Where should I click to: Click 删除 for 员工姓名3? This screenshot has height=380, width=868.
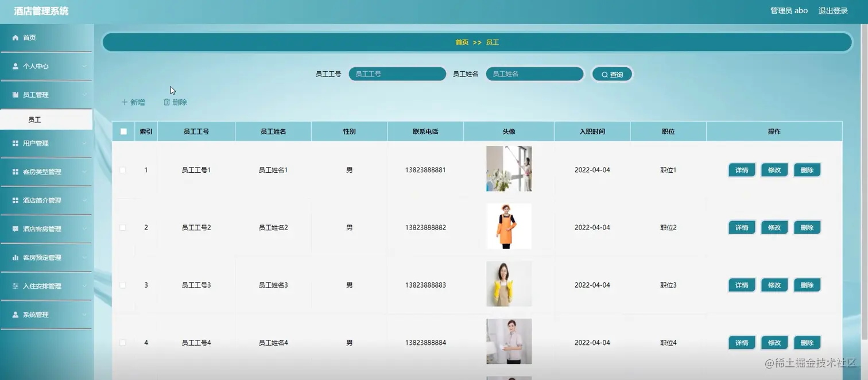[807, 285]
